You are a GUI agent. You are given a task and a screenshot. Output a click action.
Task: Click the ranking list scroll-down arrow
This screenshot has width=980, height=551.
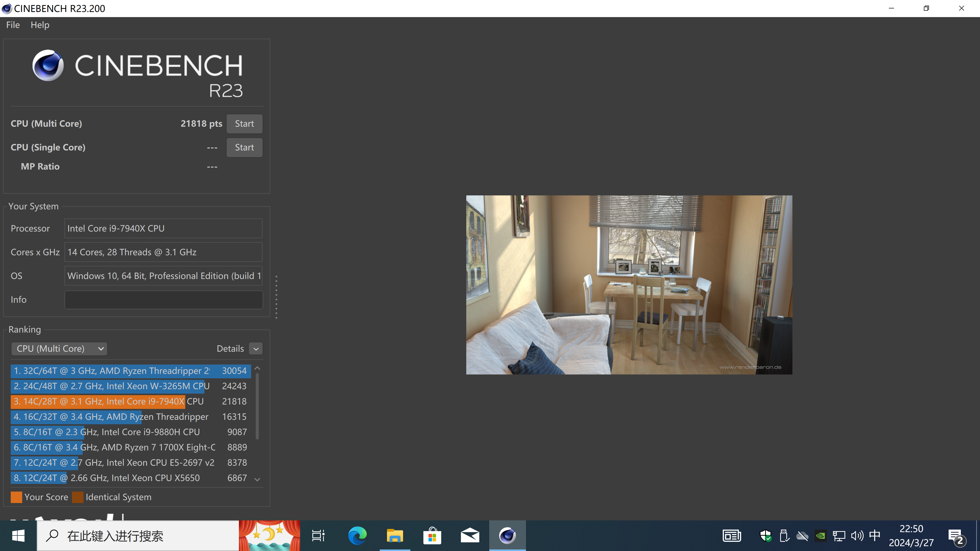pos(257,480)
